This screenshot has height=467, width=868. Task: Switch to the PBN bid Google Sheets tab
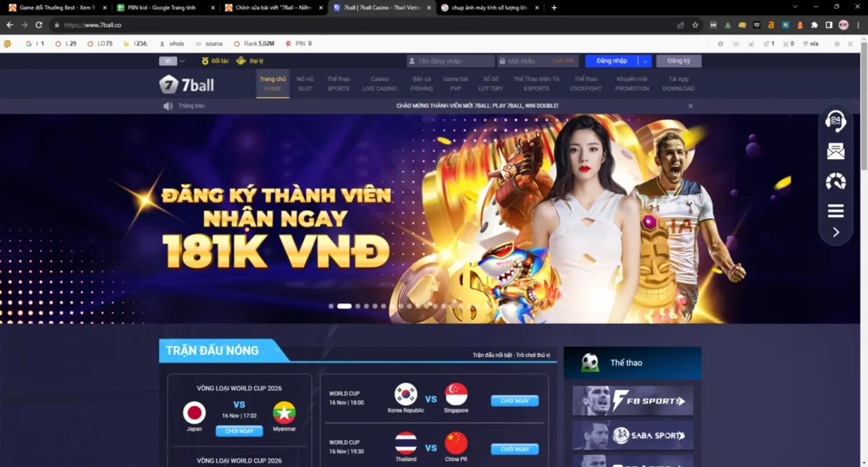tap(162, 8)
